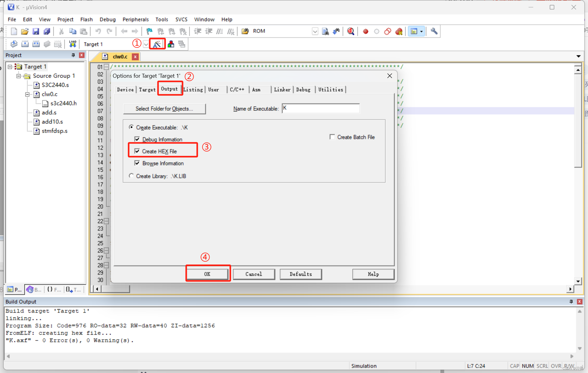Download to flash LOAD icon

[x=73, y=44]
